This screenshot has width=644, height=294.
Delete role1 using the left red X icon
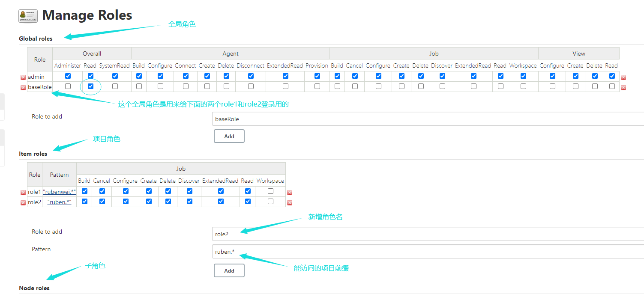(x=23, y=193)
